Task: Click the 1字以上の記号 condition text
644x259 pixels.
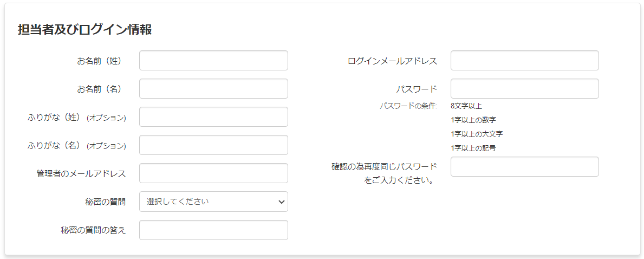Action: (x=473, y=148)
